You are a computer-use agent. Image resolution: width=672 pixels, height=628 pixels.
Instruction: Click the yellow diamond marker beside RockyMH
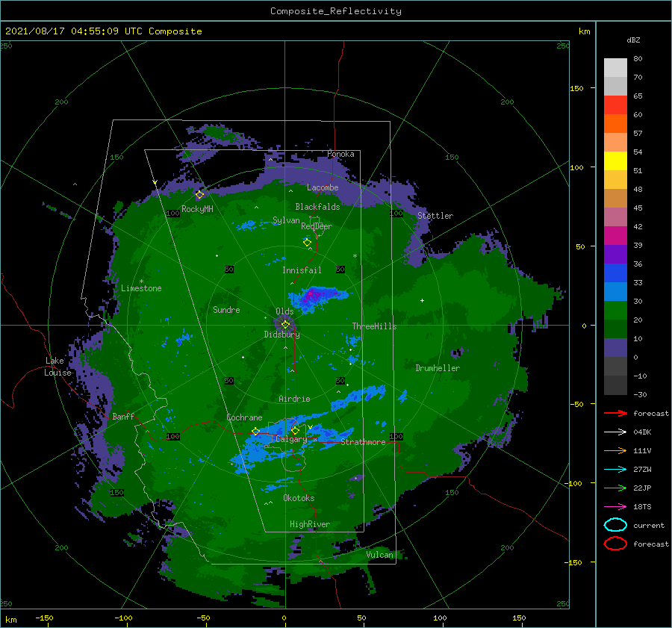pyautogui.click(x=199, y=195)
